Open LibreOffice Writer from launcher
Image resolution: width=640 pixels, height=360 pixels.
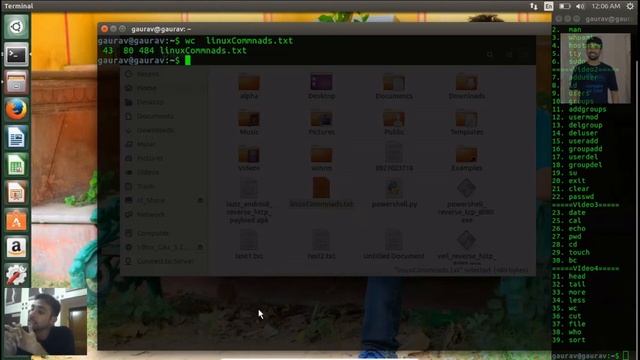coord(16,137)
